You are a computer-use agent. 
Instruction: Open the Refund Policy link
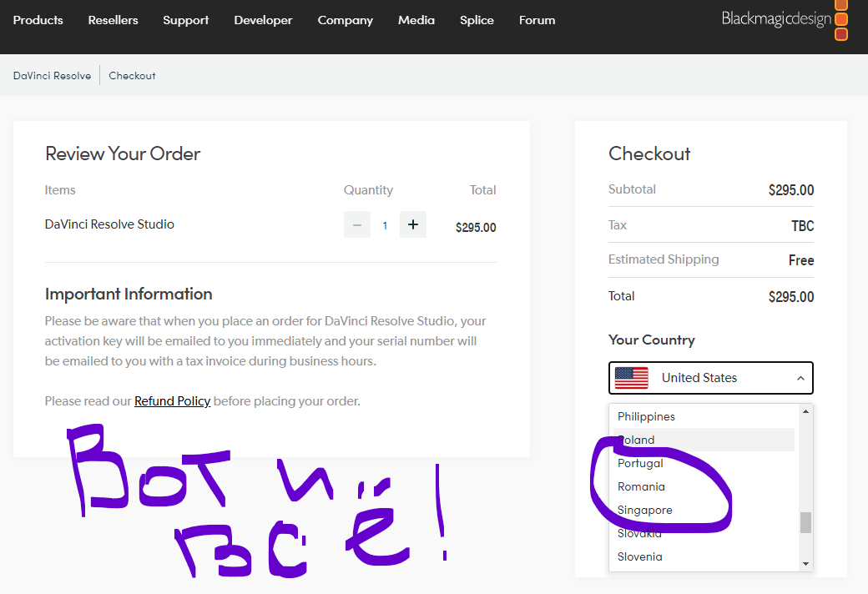(x=172, y=400)
